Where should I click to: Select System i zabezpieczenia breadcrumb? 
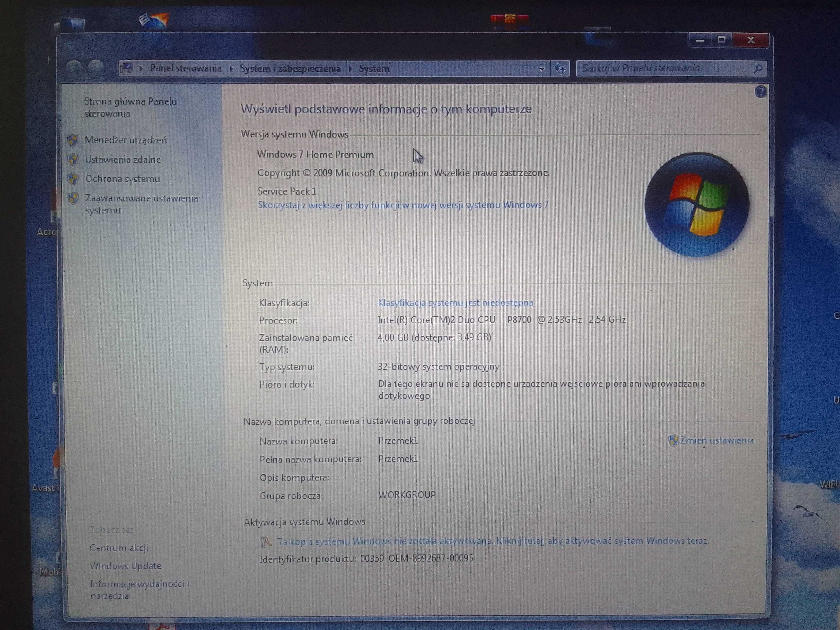(x=290, y=69)
